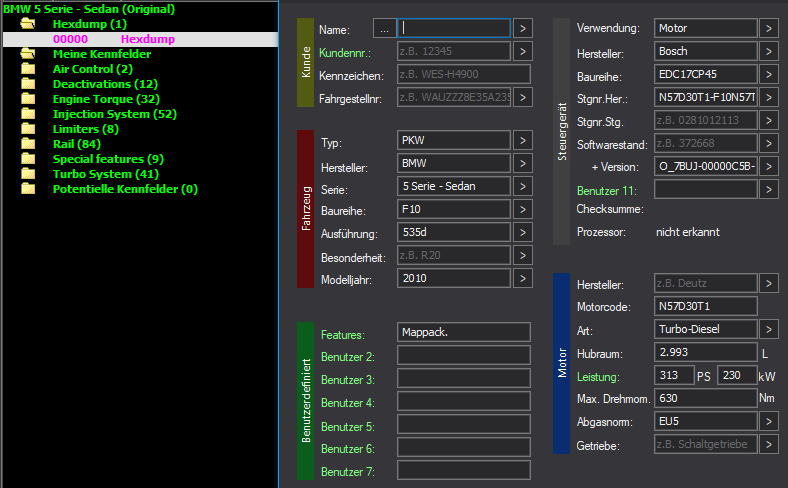This screenshot has height=488, width=788.
Task: Click into the Benutzer 2 input field
Action: pos(464,355)
